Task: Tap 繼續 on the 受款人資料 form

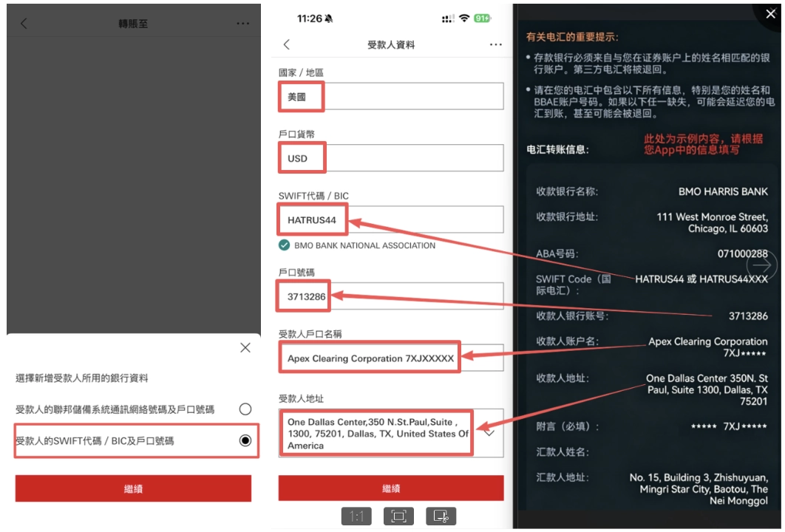Action: tap(391, 488)
